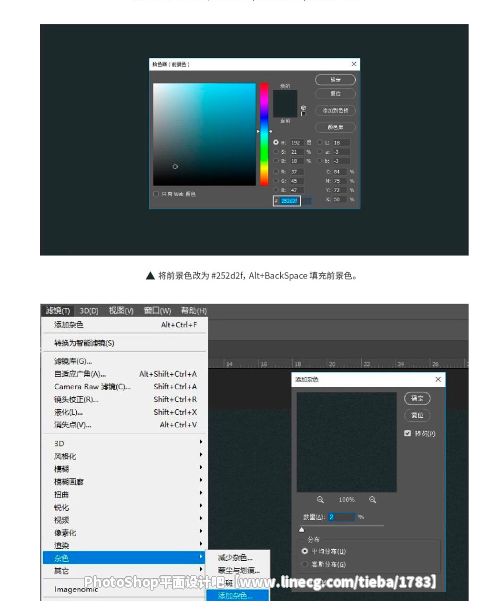
Task: Close the 添加杂色 dialog
Action: (x=438, y=379)
